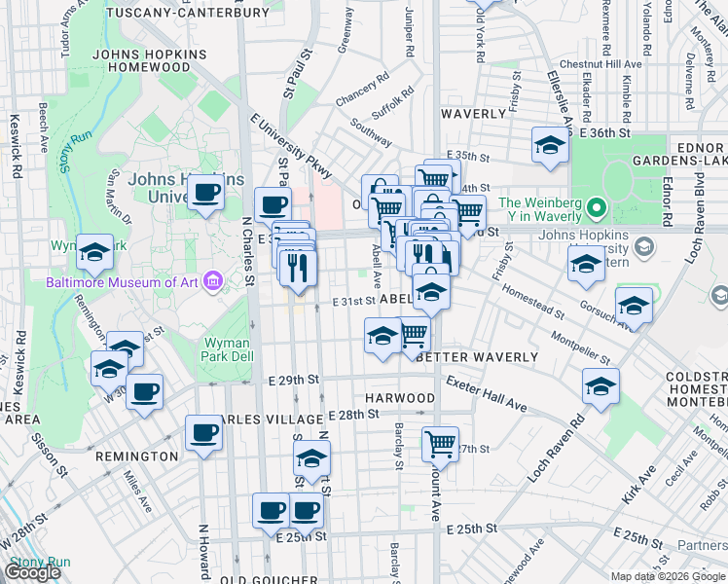
Task: Select E 36th St street label
Action: (605, 133)
